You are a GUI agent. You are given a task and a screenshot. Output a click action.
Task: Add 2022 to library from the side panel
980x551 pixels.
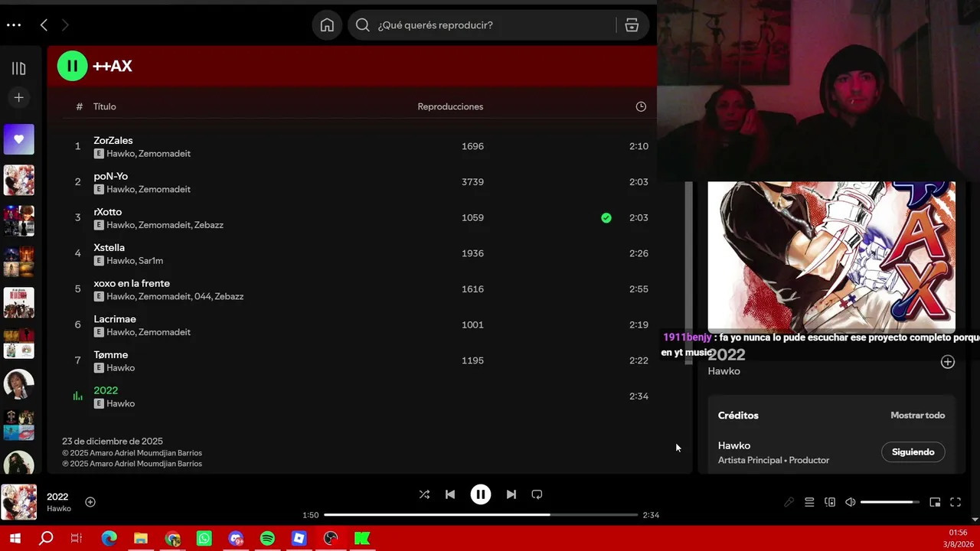pyautogui.click(x=948, y=362)
